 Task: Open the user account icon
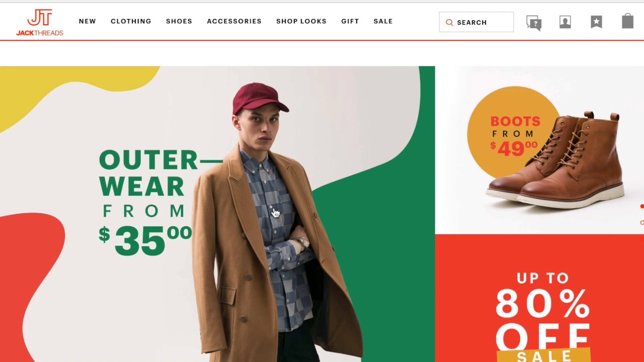pyautogui.click(x=565, y=22)
